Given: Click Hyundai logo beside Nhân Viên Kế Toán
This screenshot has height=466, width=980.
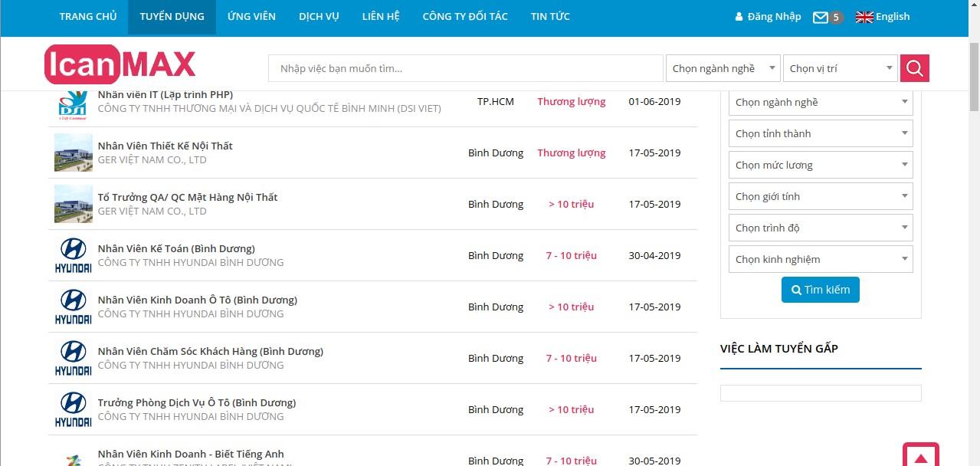Looking at the screenshot, I should 74,255.
